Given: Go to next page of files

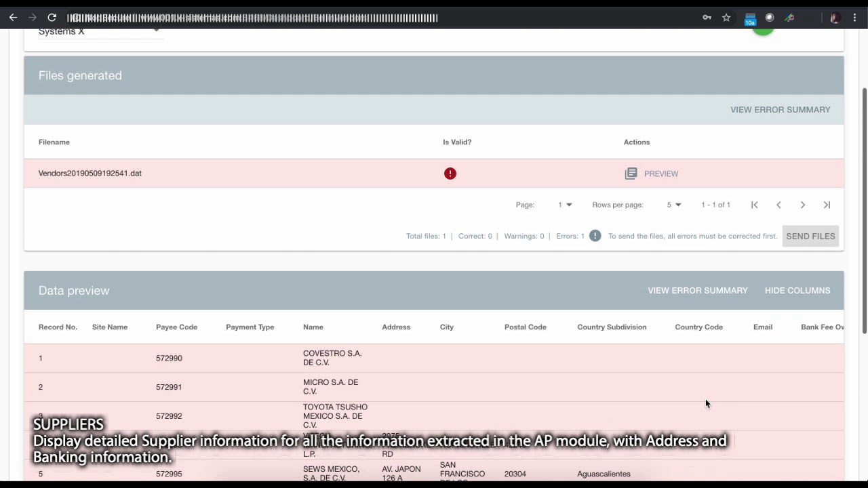Looking at the screenshot, I should coord(803,205).
